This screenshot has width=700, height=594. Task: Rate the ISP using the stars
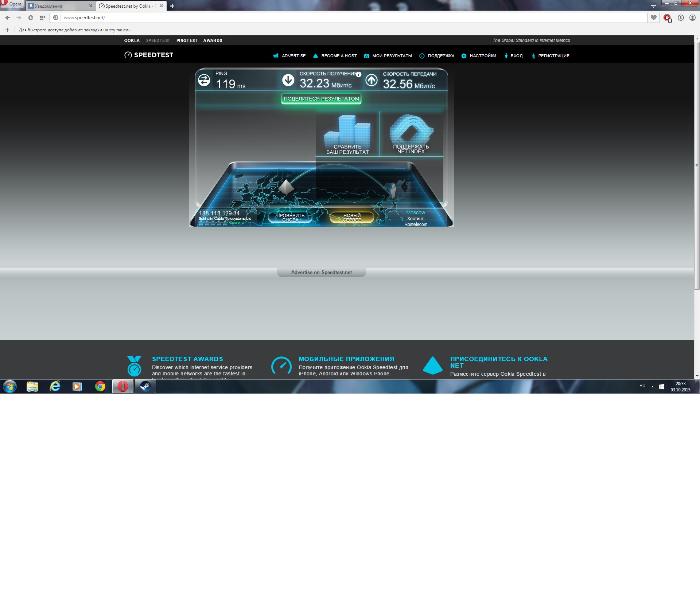click(x=213, y=223)
